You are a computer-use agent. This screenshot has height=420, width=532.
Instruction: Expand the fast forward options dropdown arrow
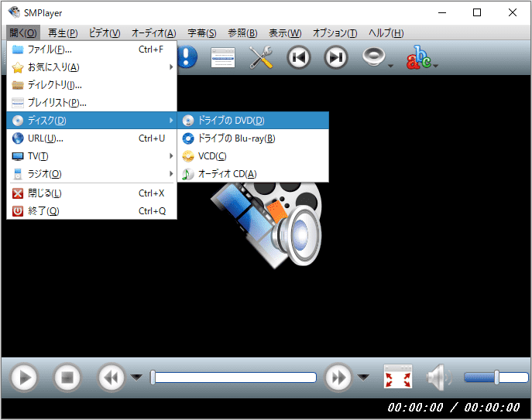pos(363,377)
